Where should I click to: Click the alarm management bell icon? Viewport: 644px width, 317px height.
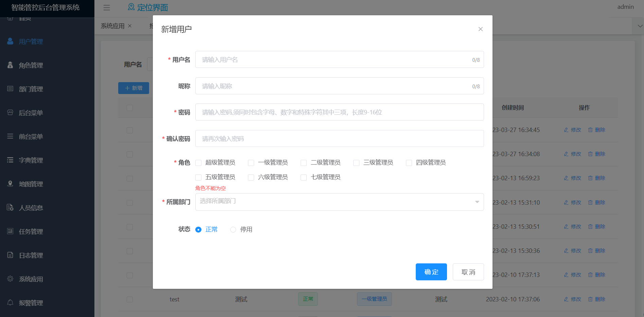point(10,303)
